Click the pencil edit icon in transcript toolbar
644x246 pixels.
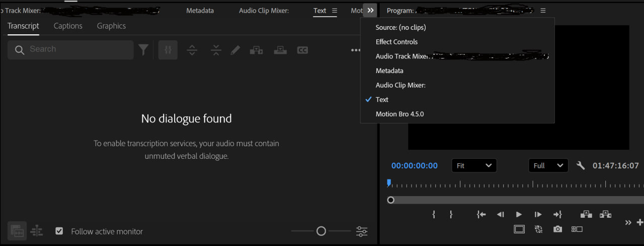235,50
